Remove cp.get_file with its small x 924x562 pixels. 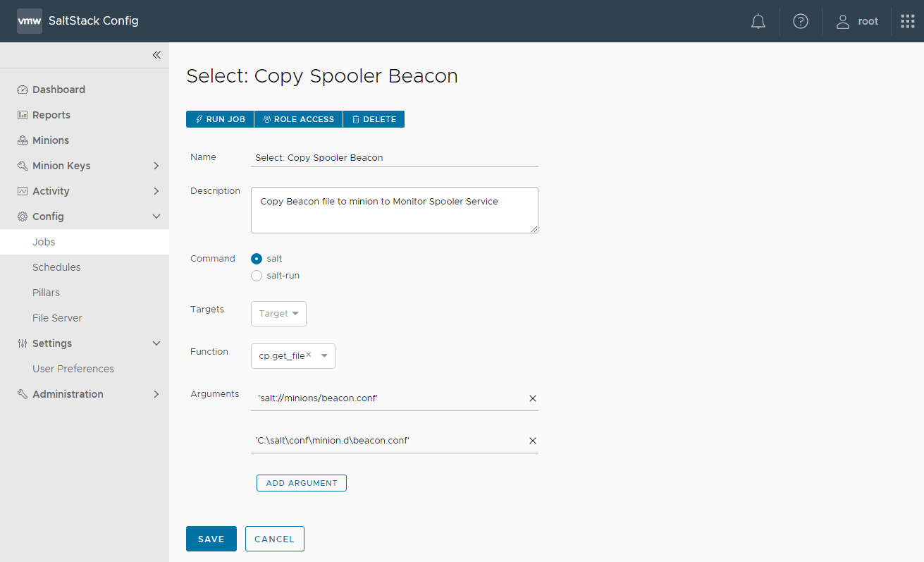[308, 353]
